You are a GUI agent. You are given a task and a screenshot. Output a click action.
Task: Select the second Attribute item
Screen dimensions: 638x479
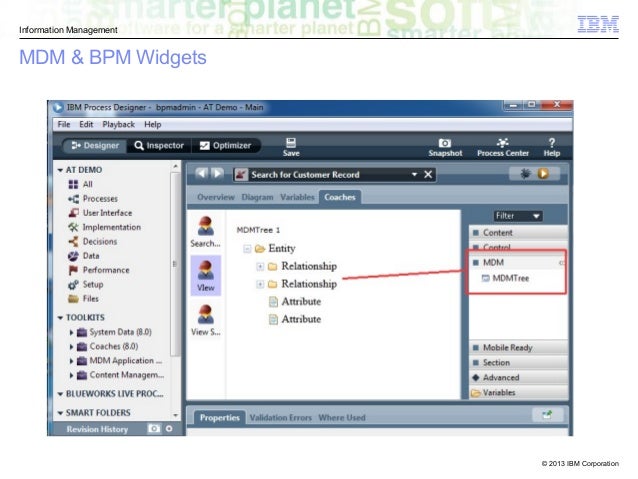[x=295, y=319]
